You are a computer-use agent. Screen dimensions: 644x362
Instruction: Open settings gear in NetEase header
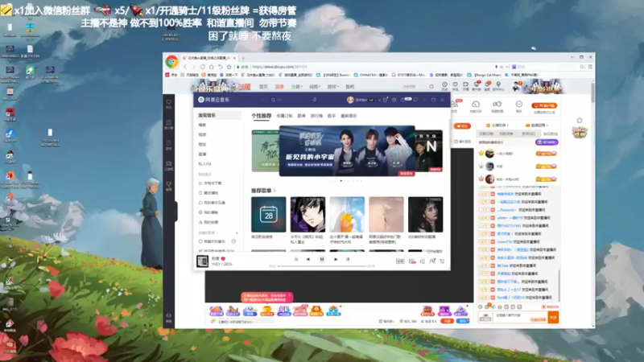pyautogui.click(x=394, y=100)
